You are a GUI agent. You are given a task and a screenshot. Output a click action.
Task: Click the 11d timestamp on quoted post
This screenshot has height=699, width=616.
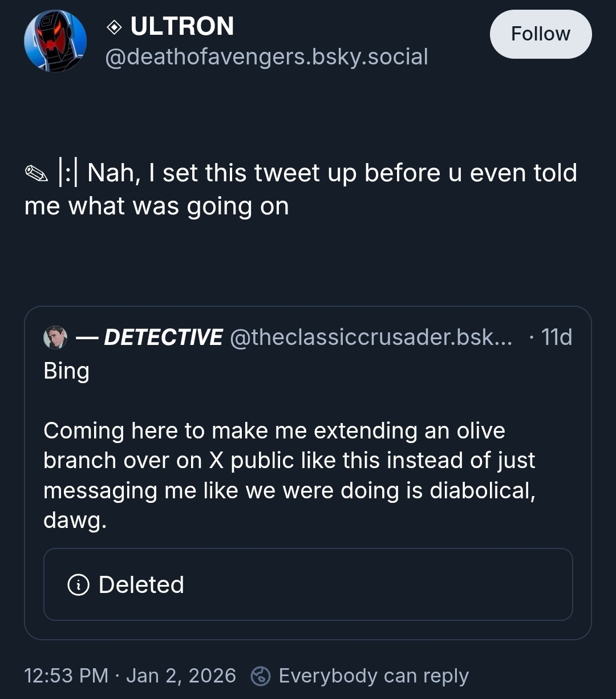click(x=556, y=337)
